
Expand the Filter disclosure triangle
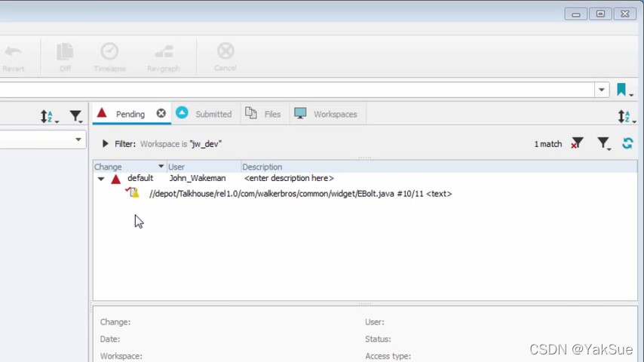click(105, 143)
